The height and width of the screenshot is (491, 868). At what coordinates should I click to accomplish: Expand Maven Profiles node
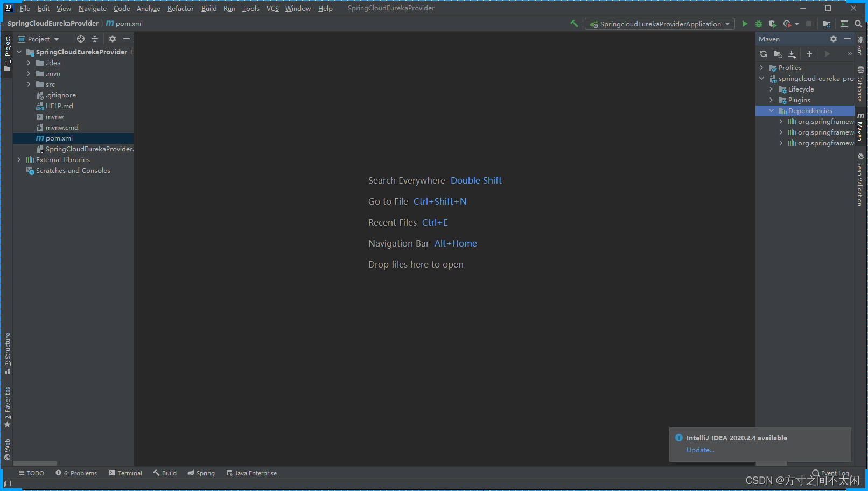[761, 68]
